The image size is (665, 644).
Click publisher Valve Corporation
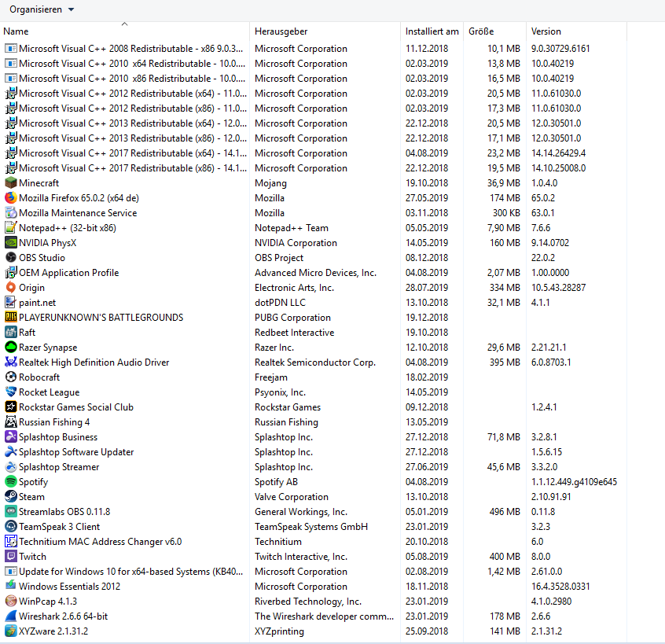pos(292,496)
